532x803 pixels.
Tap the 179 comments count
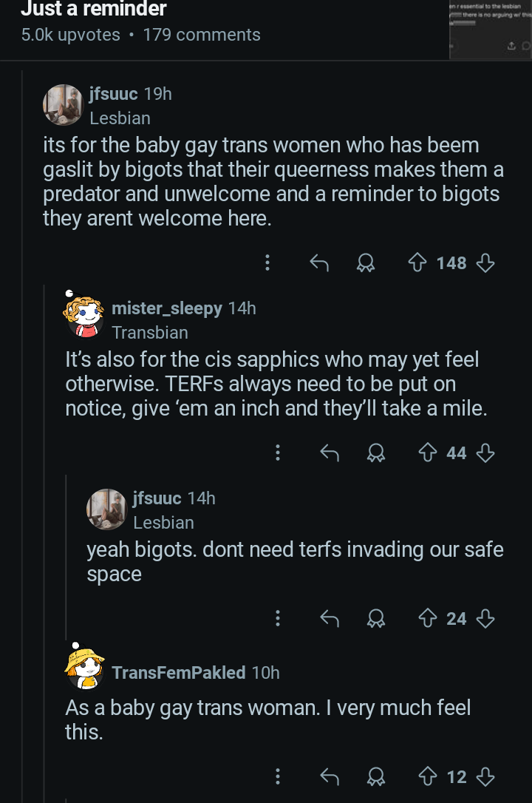tap(201, 35)
